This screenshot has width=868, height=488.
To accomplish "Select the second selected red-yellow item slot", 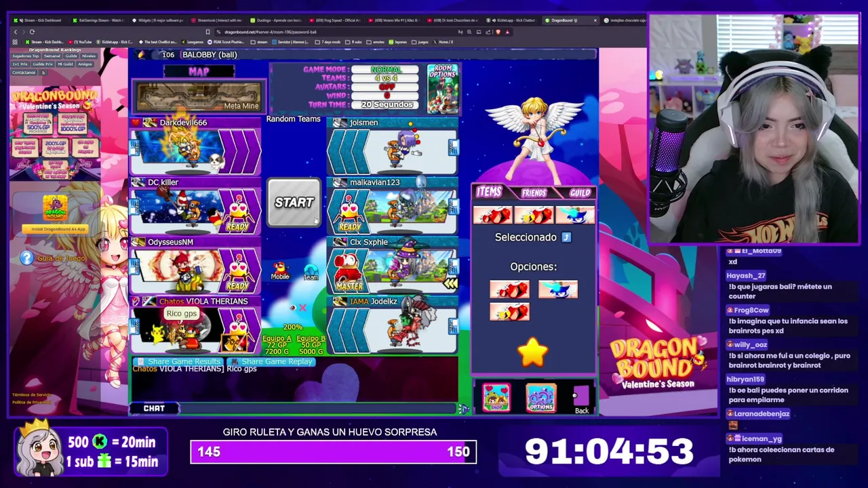I will coord(534,215).
